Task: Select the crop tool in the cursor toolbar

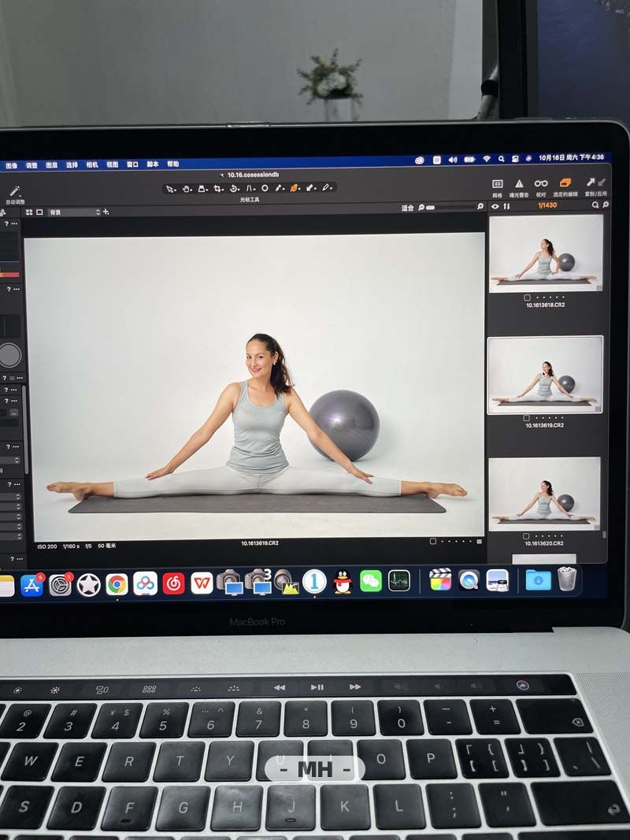Action: coord(218,188)
